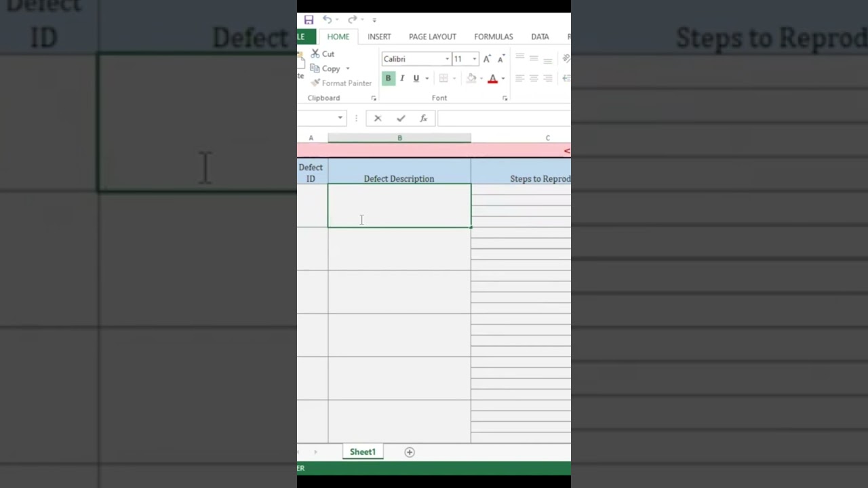Decrease the font size

(500, 59)
